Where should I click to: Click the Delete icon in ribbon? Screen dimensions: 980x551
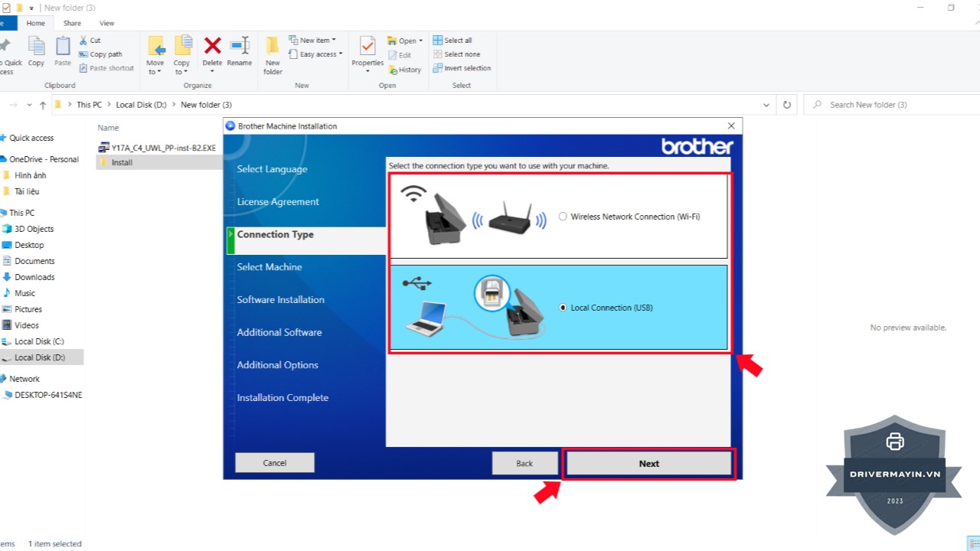click(212, 47)
